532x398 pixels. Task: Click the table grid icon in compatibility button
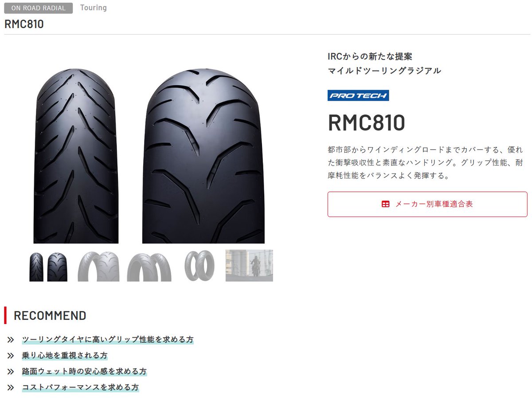coord(385,204)
